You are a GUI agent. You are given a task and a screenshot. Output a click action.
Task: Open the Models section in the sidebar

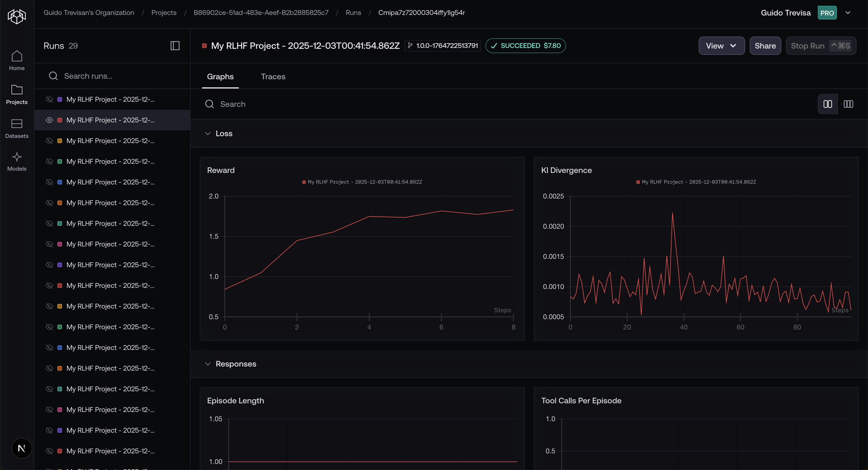(x=17, y=161)
